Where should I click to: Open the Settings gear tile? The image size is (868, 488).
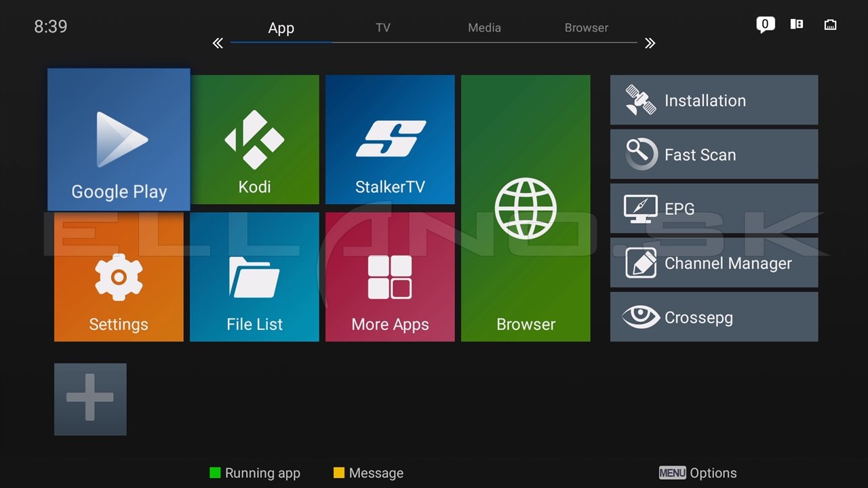click(x=119, y=277)
